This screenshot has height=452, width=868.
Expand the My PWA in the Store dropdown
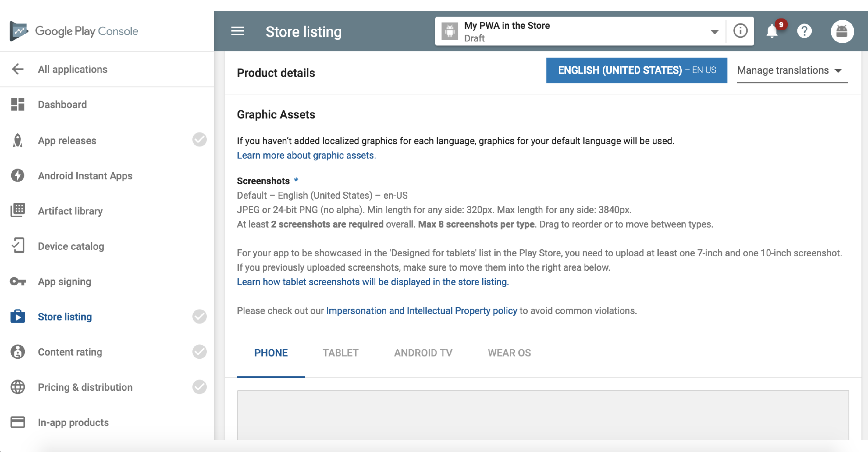coord(714,32)
